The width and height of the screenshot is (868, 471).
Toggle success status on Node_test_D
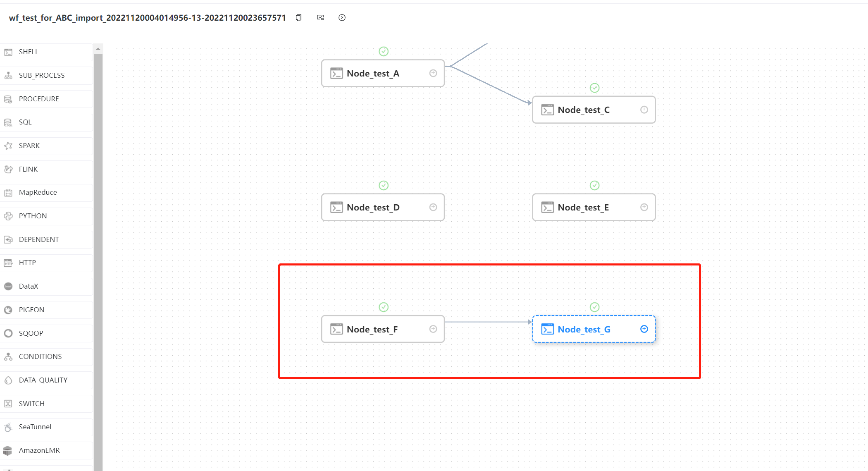click(383, 186)
